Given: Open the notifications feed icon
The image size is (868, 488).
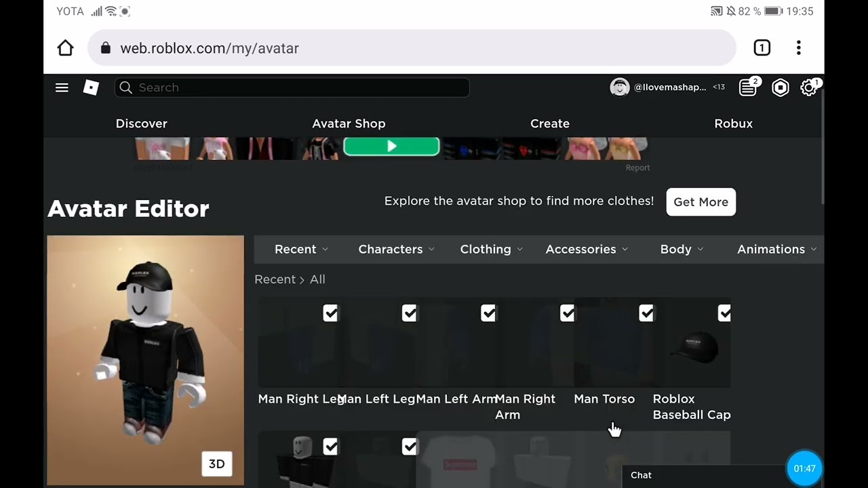Looking at the screenshot, I should (x=748, y=87).
